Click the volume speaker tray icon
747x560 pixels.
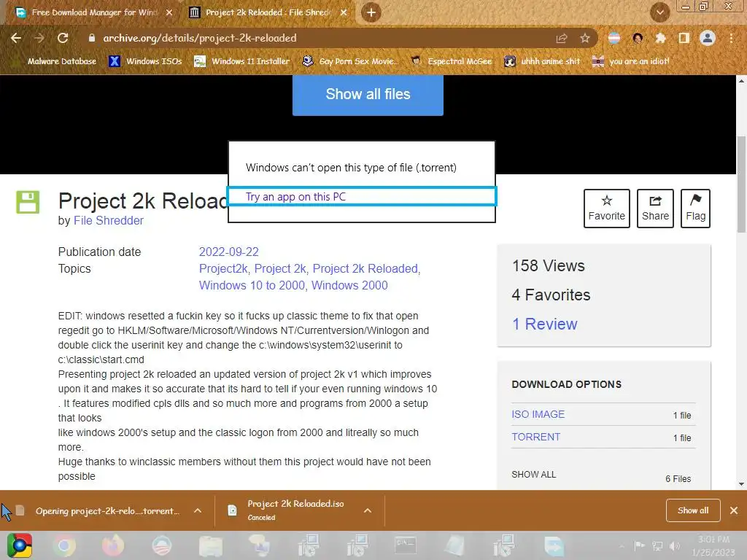(674, 546)
